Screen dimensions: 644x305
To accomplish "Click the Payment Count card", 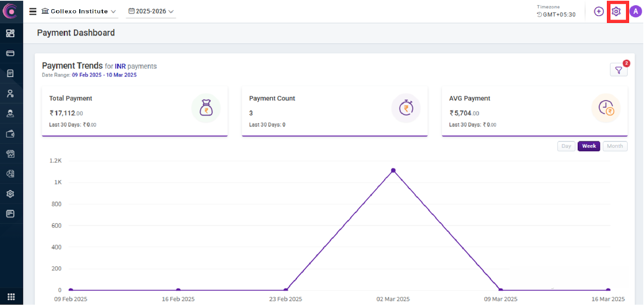I will [x=335, y=111].
